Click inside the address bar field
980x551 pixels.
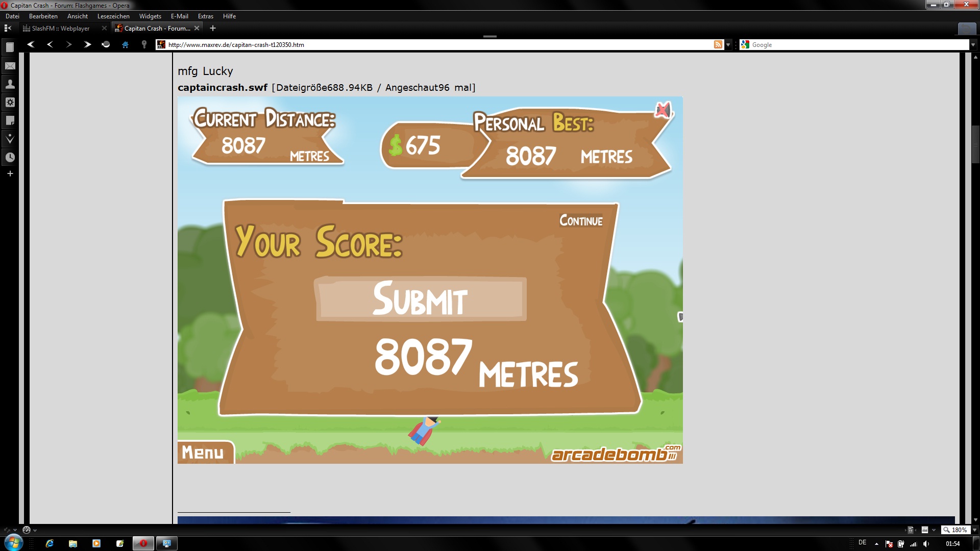pos(357,44)
